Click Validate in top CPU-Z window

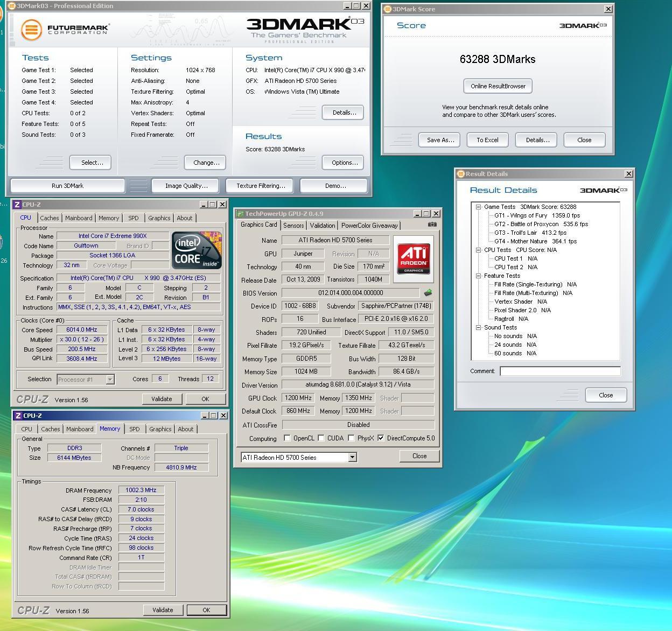point(162,399)
